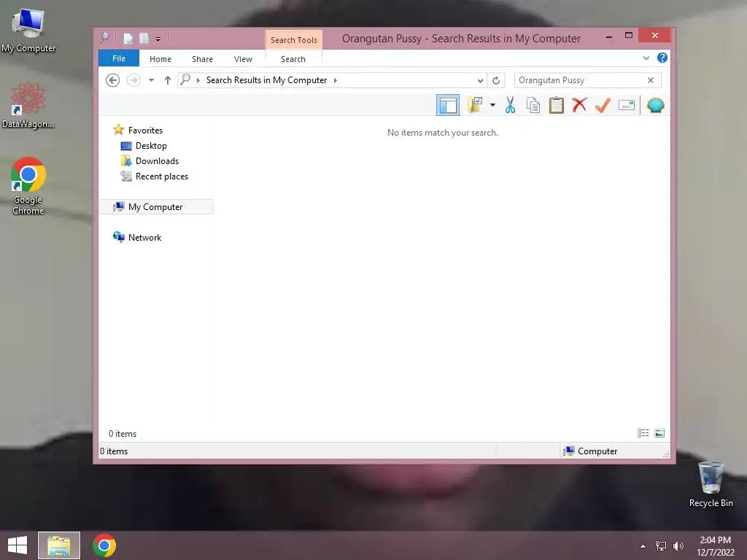
Task: Switch to details view layout
Action: click(643, 433)
